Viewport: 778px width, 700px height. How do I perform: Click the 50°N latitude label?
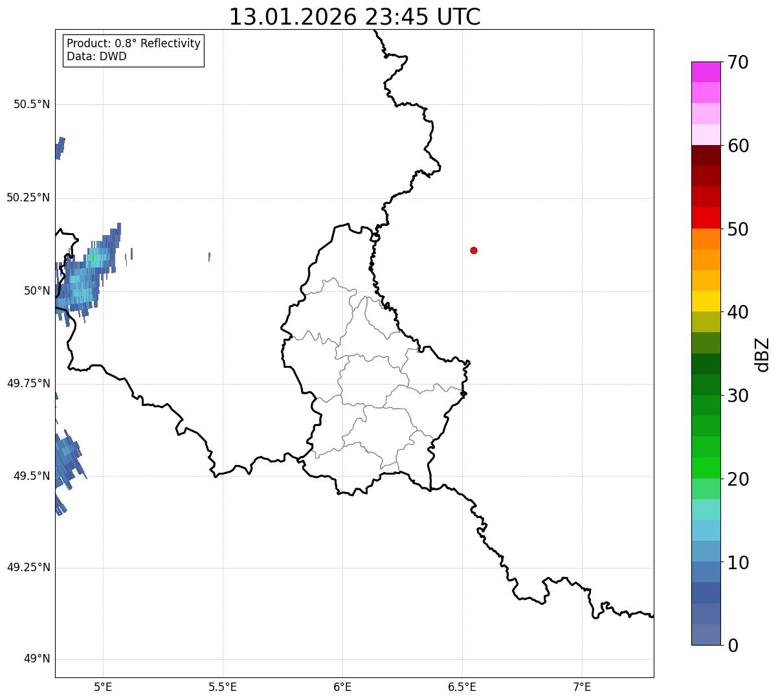pyautogui.click(x=37, y=291)
